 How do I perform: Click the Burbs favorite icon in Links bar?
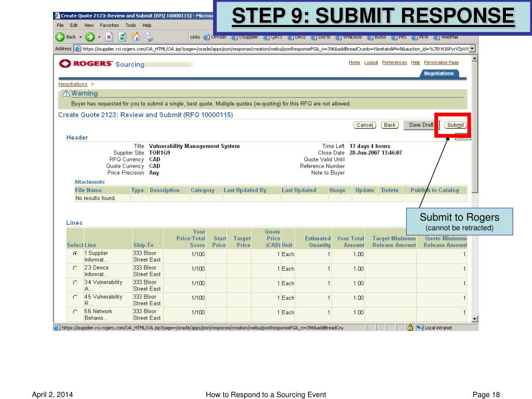coord(370,37)
